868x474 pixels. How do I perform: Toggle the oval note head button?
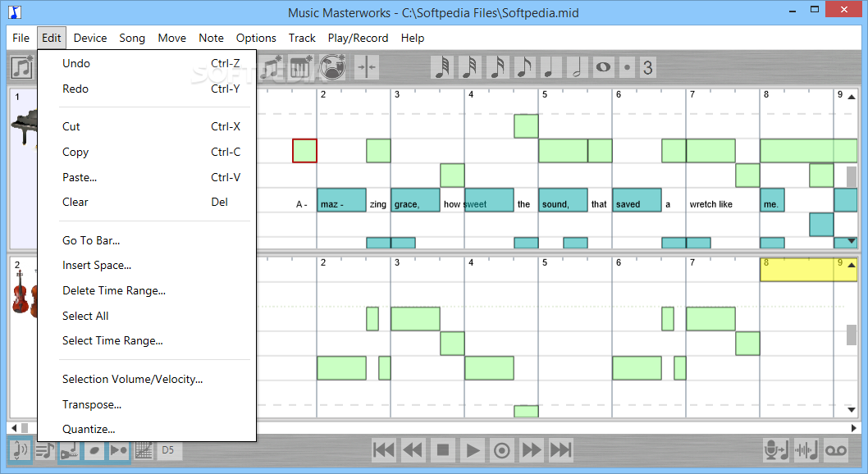click(x=94, y=450)
